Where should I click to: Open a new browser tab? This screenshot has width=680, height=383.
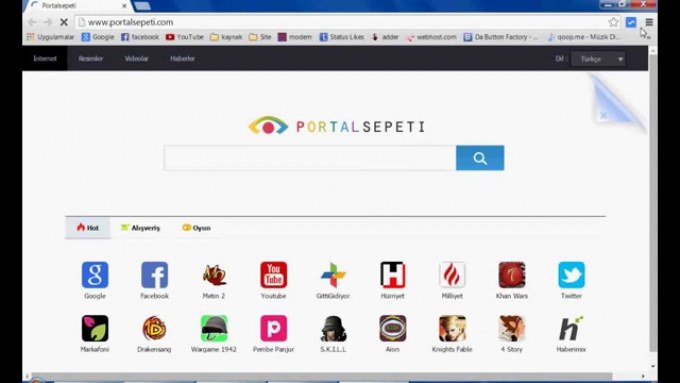(142, 6)
